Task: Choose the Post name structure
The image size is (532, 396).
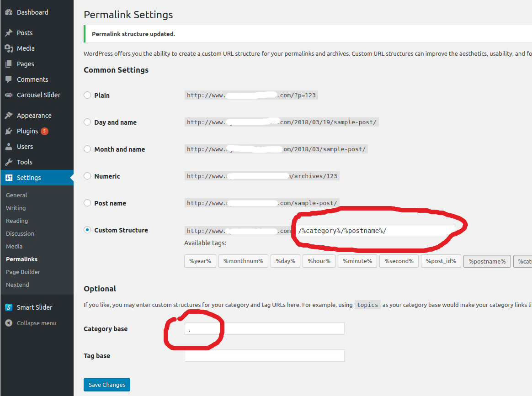Action: [x=87, y=203]
